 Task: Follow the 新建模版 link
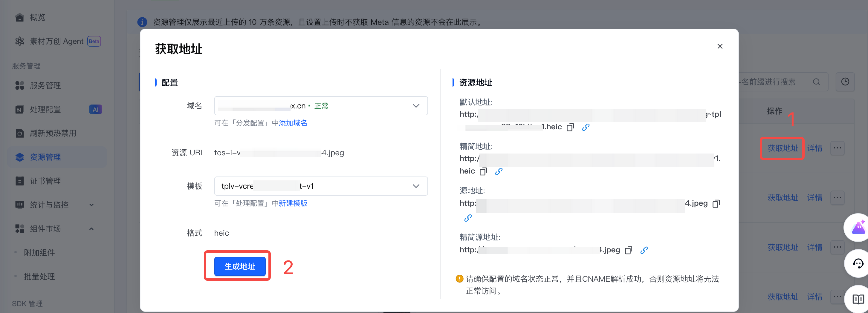[293, 203]
